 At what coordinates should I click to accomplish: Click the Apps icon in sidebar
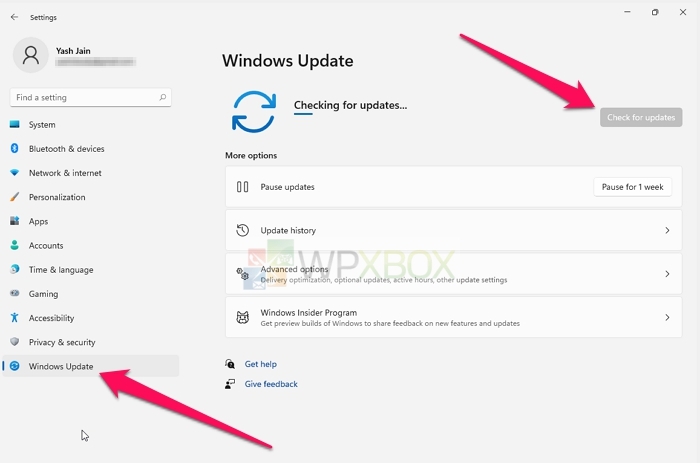[15, 221]
